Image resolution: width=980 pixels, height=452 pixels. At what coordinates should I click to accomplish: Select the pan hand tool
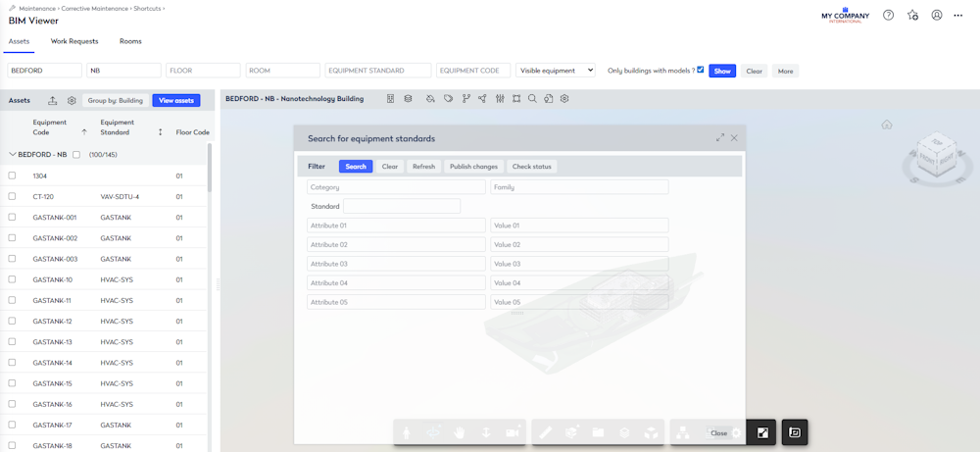460,432
